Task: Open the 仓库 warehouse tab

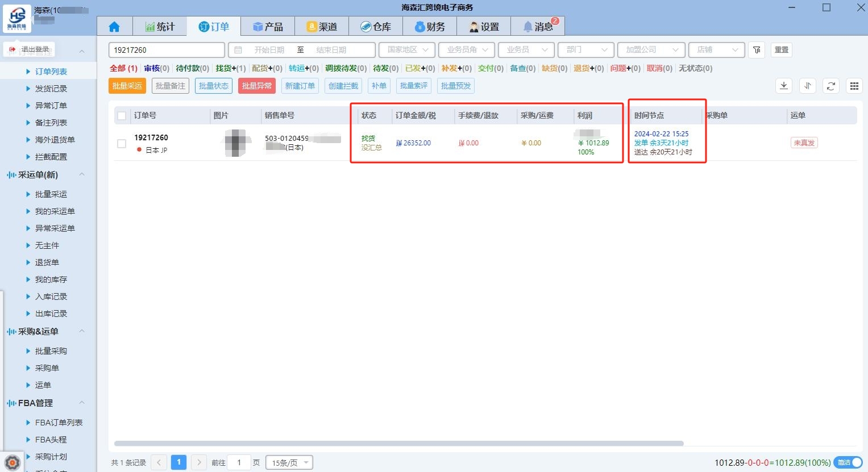Action: click(x=376, y=27)
